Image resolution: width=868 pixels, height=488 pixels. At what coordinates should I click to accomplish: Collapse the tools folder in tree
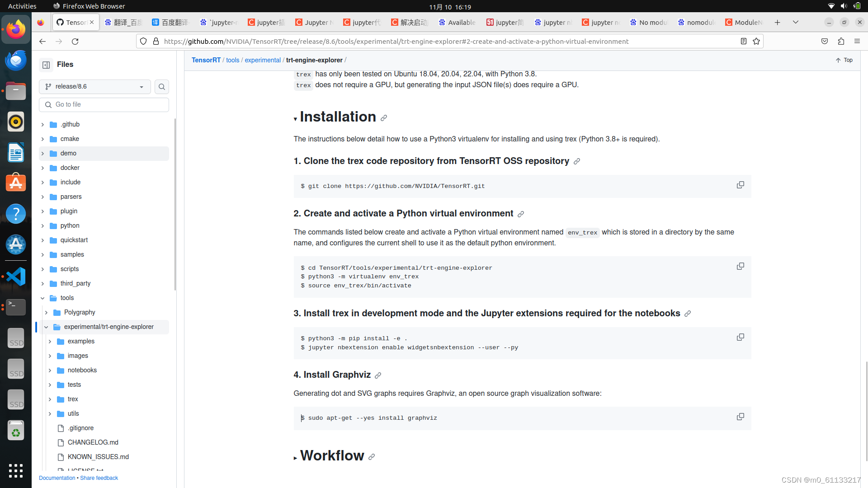click(42, 298)
